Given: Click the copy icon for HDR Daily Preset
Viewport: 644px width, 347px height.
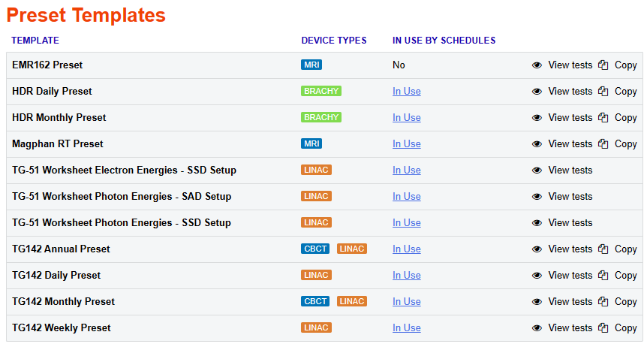Looking at the screenshot, I should pos(603,92).
